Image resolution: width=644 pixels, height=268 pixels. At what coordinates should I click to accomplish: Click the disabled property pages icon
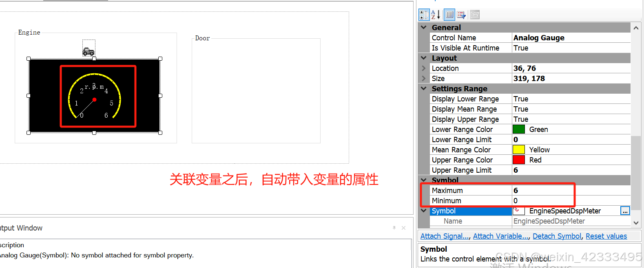click(x=475, y=15)
